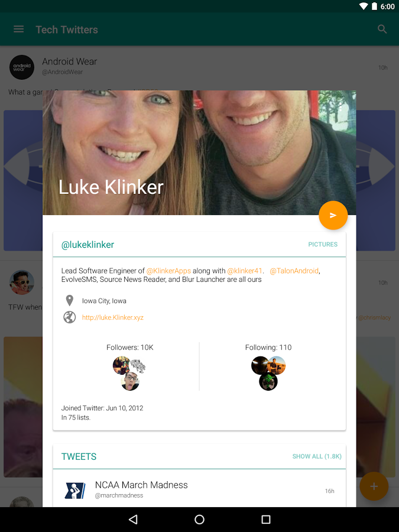Open Android Wear profile avatar

click(22, 67)
